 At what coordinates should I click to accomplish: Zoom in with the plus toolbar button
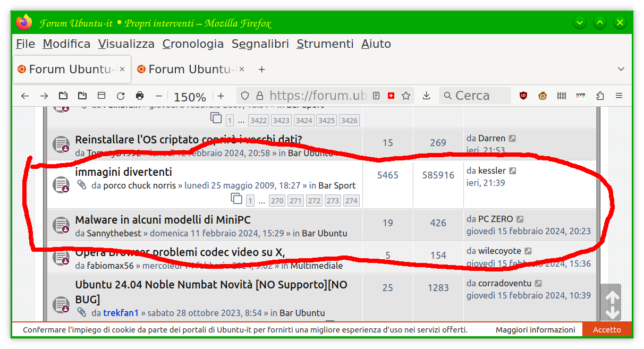click(221, 96)
